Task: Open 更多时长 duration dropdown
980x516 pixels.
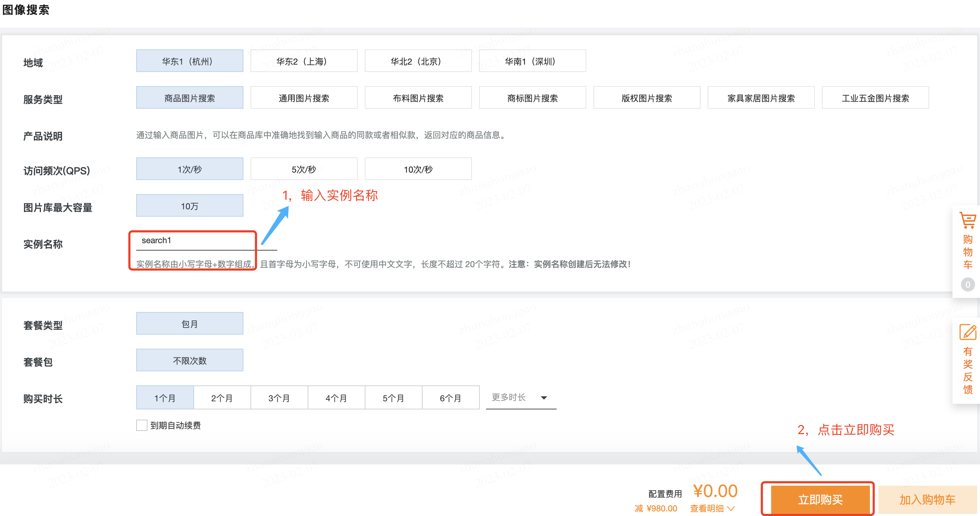Action: pyautogui.click(x=514, y=398)
